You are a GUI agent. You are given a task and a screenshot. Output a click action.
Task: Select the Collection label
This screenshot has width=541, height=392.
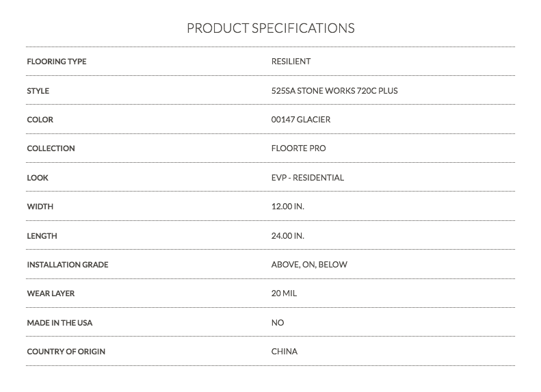[x=51, y=148]
